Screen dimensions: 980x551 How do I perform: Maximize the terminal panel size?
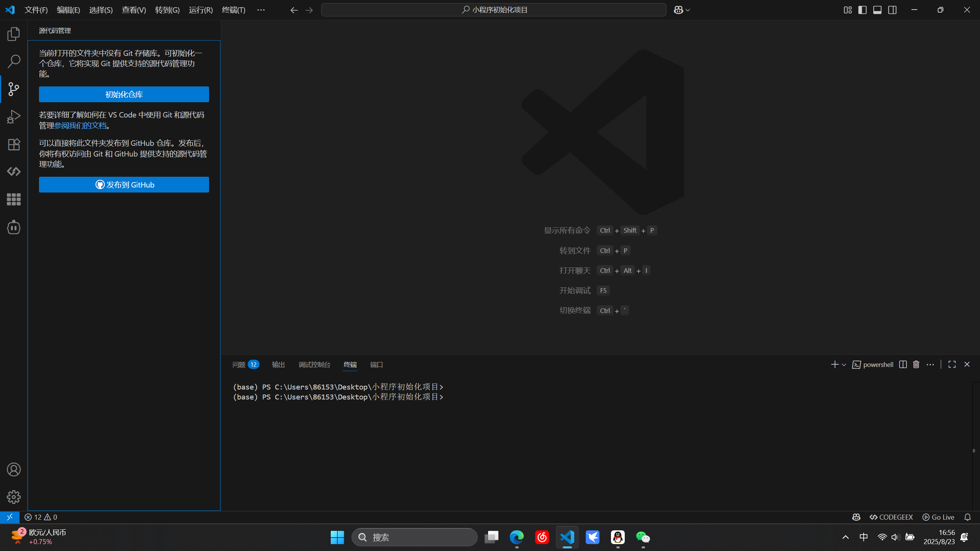click(x=952, y=364)
